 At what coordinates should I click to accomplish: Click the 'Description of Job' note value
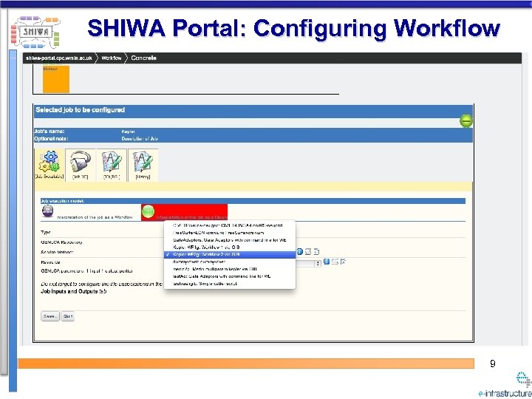(140, 139)
